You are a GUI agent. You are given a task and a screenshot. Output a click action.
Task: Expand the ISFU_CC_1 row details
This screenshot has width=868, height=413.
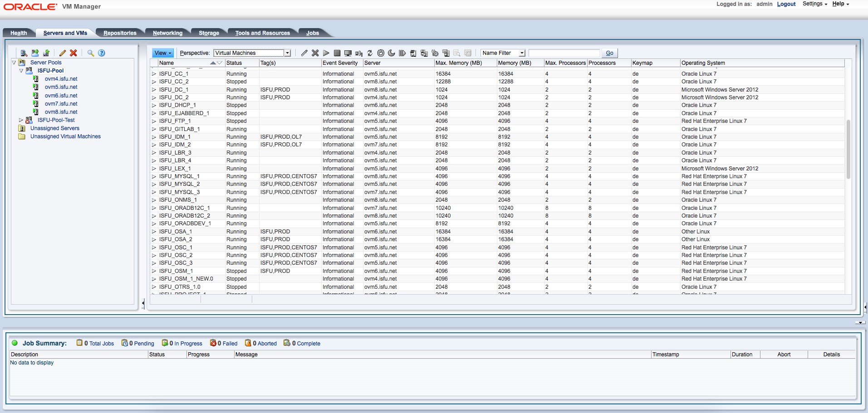point(154,74)
